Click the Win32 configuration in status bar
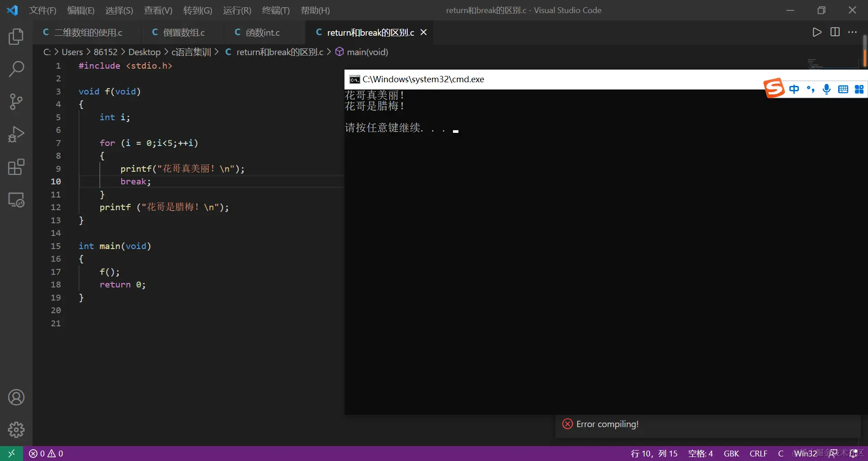 [806, 453]
